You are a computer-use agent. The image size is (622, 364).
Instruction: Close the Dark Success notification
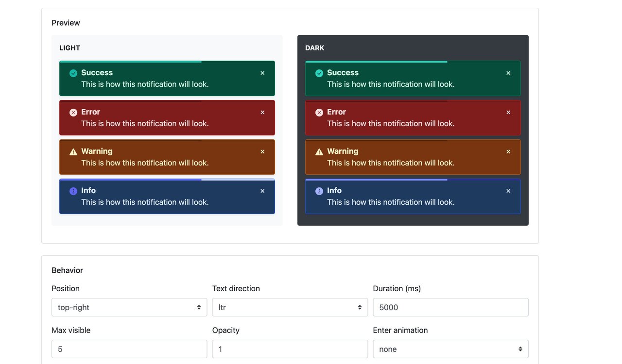508,73
